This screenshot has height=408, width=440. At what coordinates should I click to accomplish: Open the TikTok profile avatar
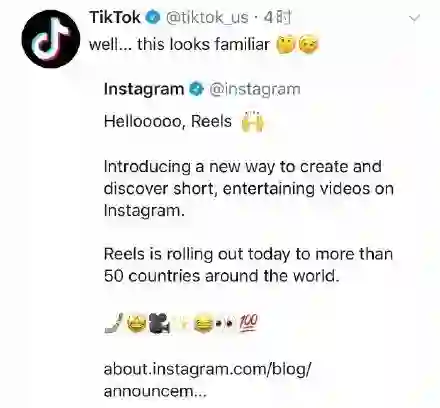tap(51, 39)
